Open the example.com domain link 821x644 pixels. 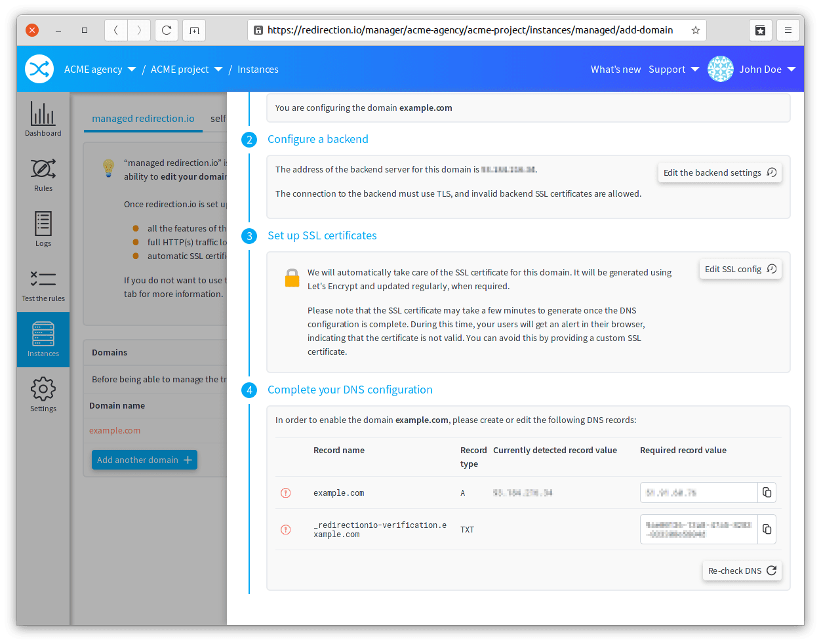pos(115,430)
